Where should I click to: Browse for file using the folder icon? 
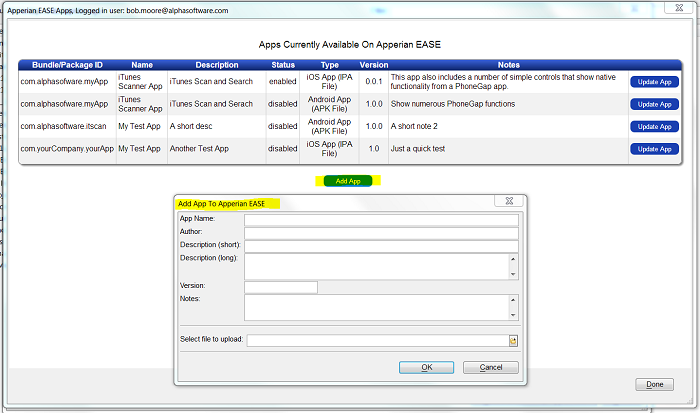coord(513,341)
